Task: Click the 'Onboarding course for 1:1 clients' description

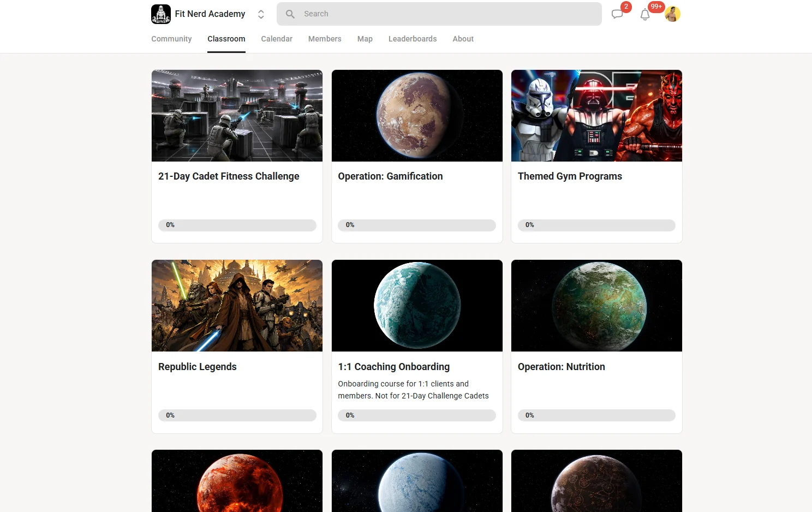Action: [413, 390]
